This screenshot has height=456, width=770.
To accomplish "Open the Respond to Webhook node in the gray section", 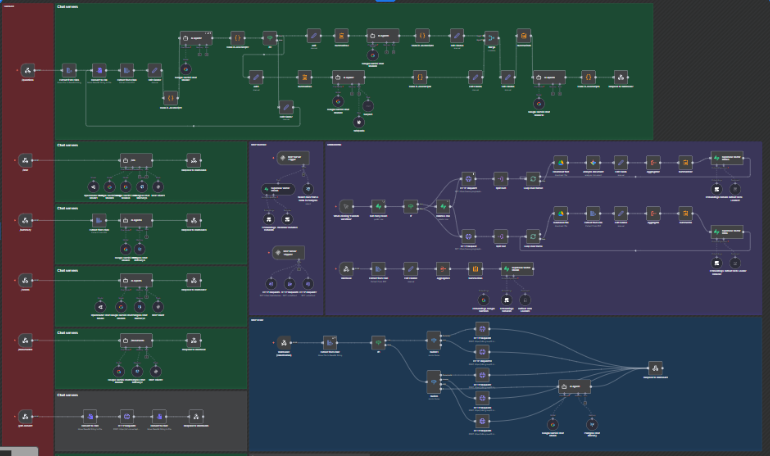I will click(196, 416).
